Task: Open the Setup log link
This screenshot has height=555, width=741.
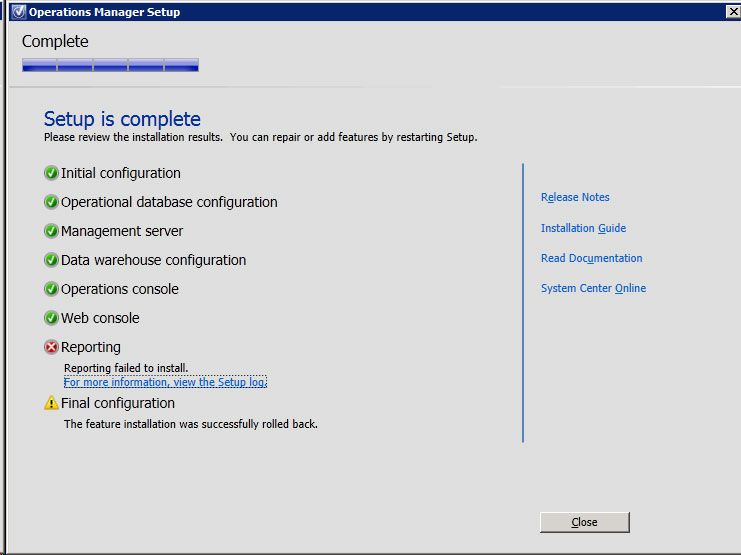Action: tap(165, 382)
